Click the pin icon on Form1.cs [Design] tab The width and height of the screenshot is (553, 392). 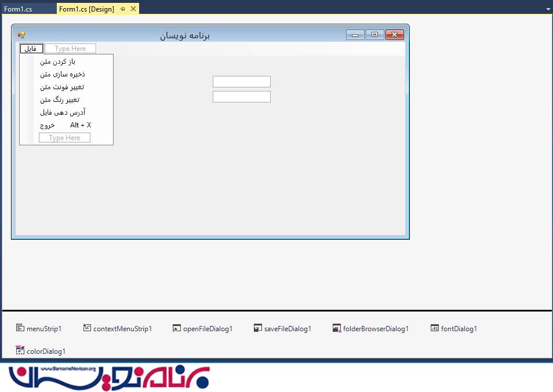point(122,9)
